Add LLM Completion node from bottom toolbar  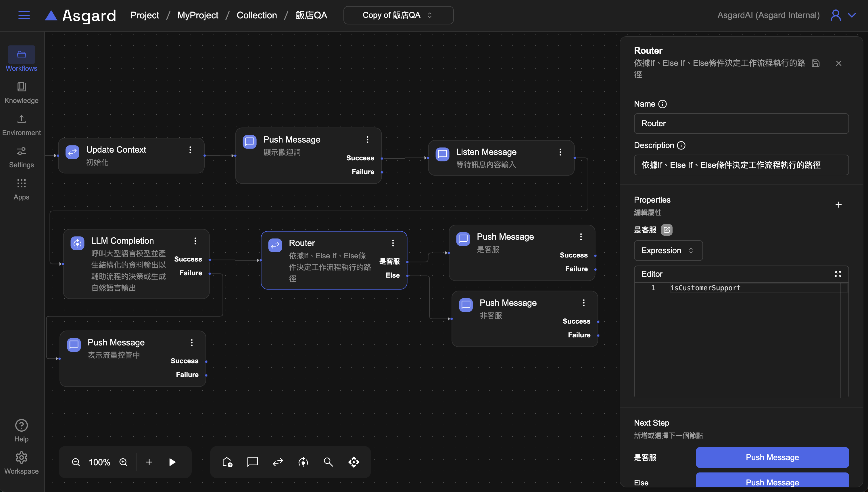pyautogui.click(x=303, y=462)
